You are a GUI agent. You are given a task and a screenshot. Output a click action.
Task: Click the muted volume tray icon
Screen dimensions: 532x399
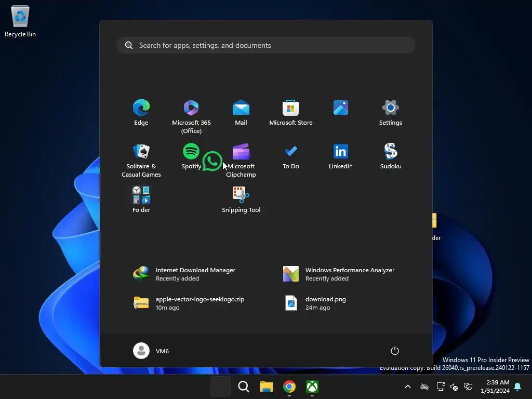pos(454,387)
